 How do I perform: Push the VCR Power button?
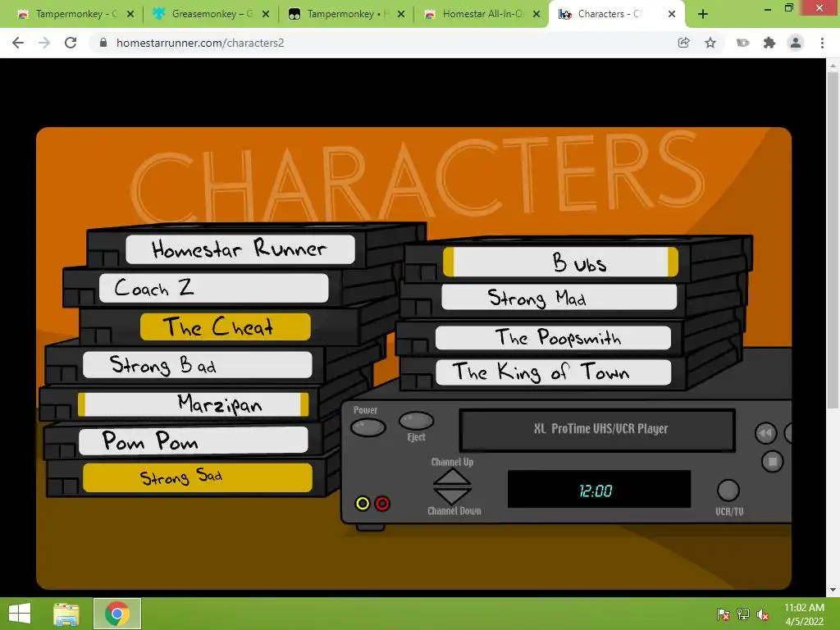tap(368, 427)
